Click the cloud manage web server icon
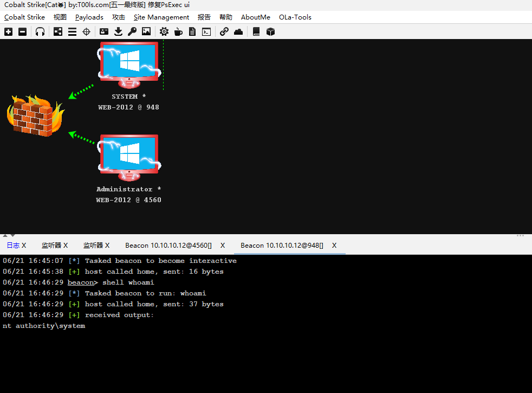Image resolution: width=532 pixels, height=393 pixels. (x=238, y=32)
